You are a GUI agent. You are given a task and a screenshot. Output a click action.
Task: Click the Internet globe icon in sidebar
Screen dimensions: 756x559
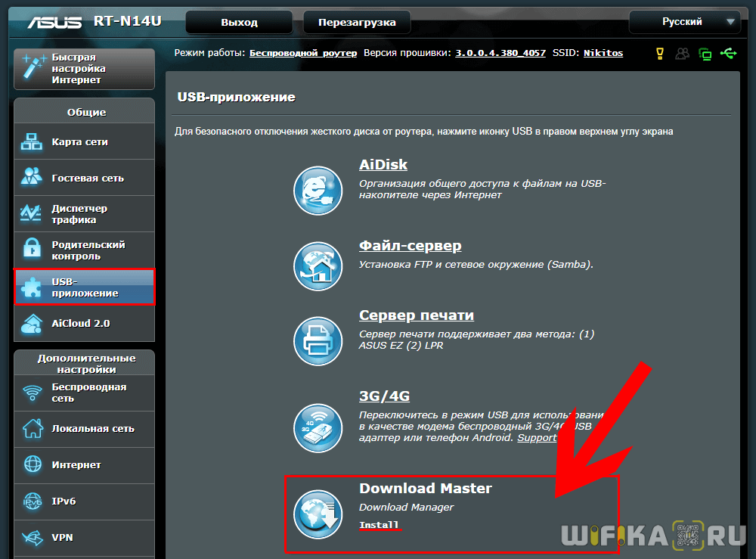33,464
